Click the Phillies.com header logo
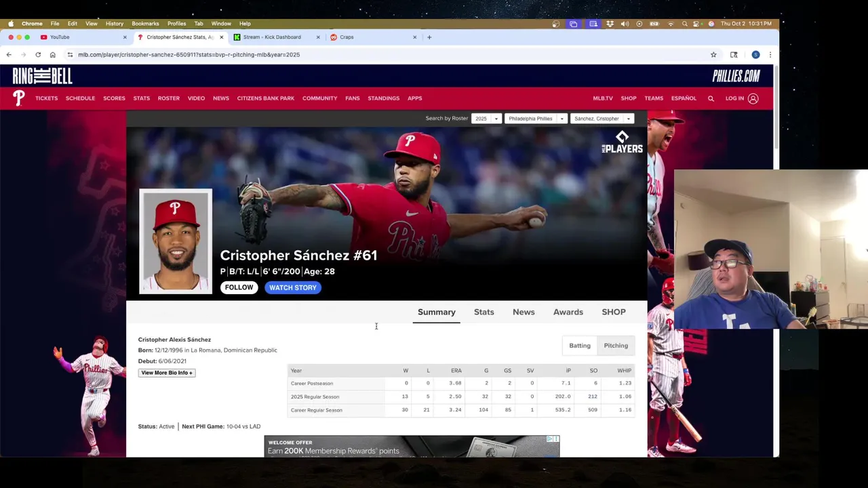868x488 pixels. (736, 76)
